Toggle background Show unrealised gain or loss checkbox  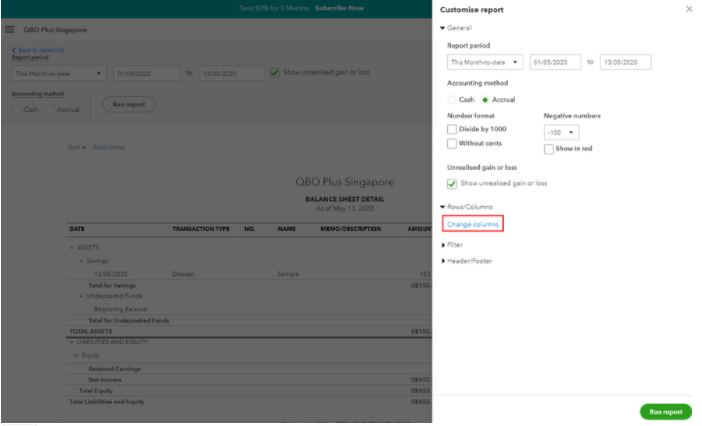tap(274, 72)
